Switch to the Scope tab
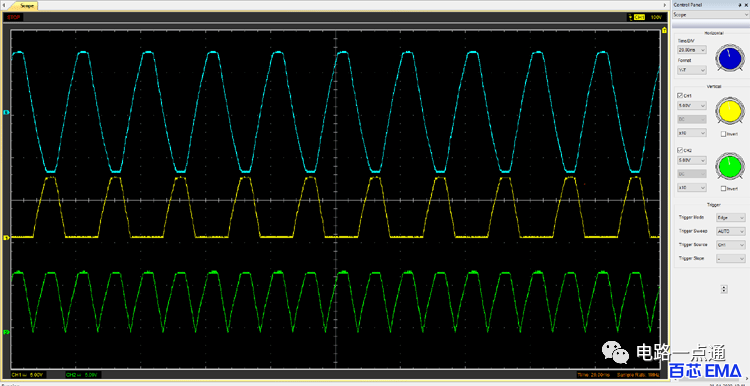750x386 pixels. click(26, 5)
